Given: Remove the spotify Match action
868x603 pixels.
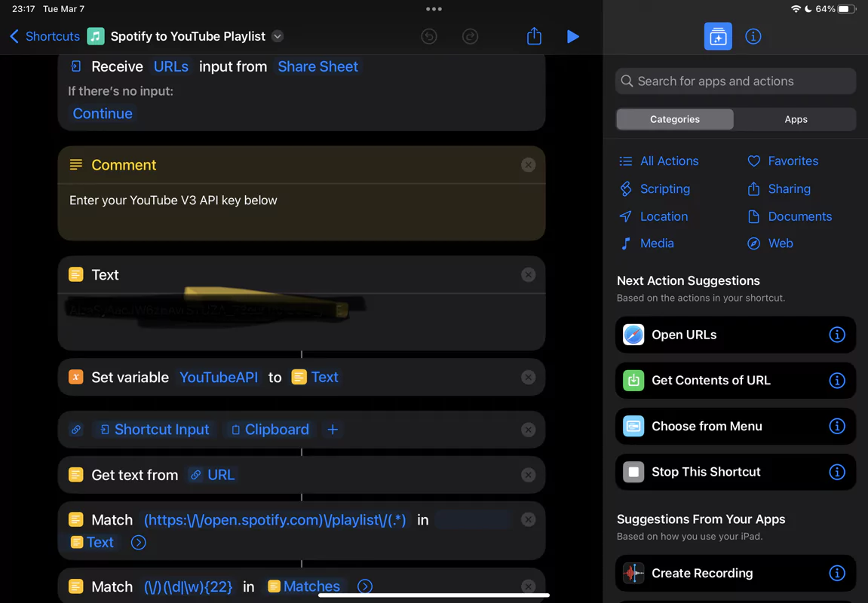Looking at the screenshot, I should (x=528, y=519).
